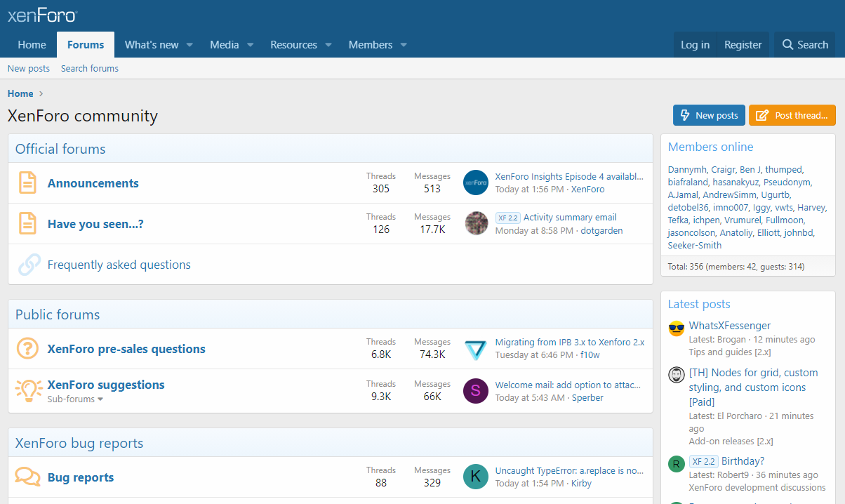The image size is (845, 504).
Task: Click the lightbulb suggestions forum icon
Action: 29,390
